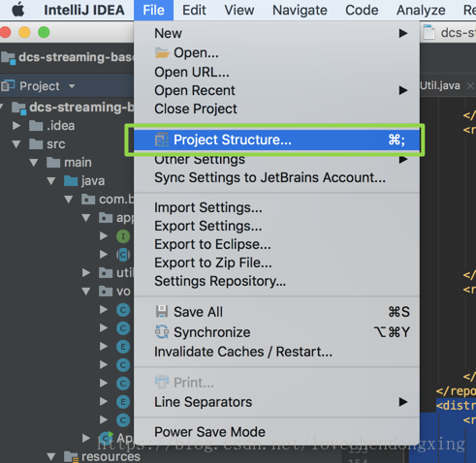Image resolution: width=476 pixels, height=463 pixels.
Task: Open the View menu
Action: coord(239,10)
